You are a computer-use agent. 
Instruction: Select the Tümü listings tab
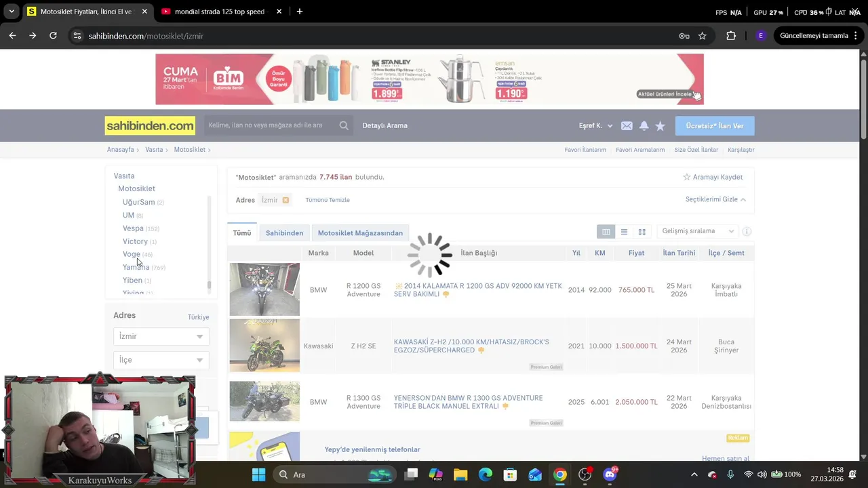click(242, 232)
